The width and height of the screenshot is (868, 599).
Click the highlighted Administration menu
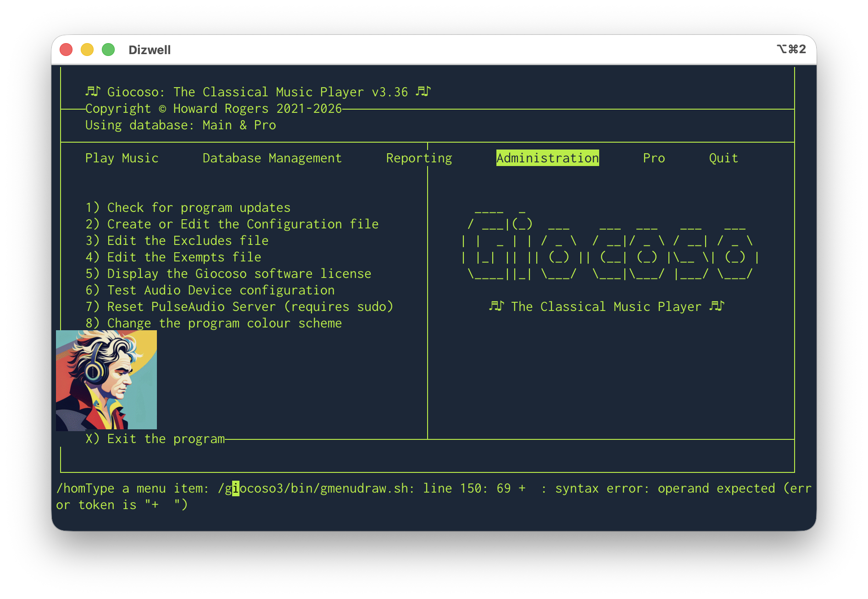pos(547,158)
